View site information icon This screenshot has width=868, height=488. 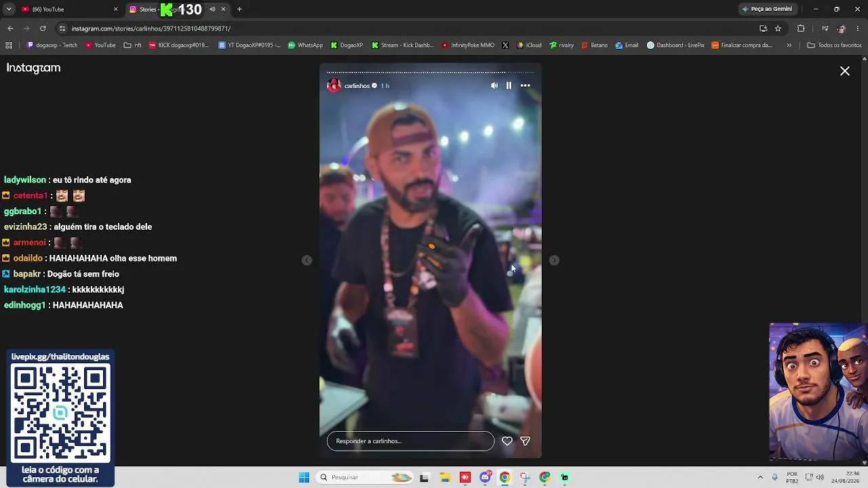click(62, 28)
